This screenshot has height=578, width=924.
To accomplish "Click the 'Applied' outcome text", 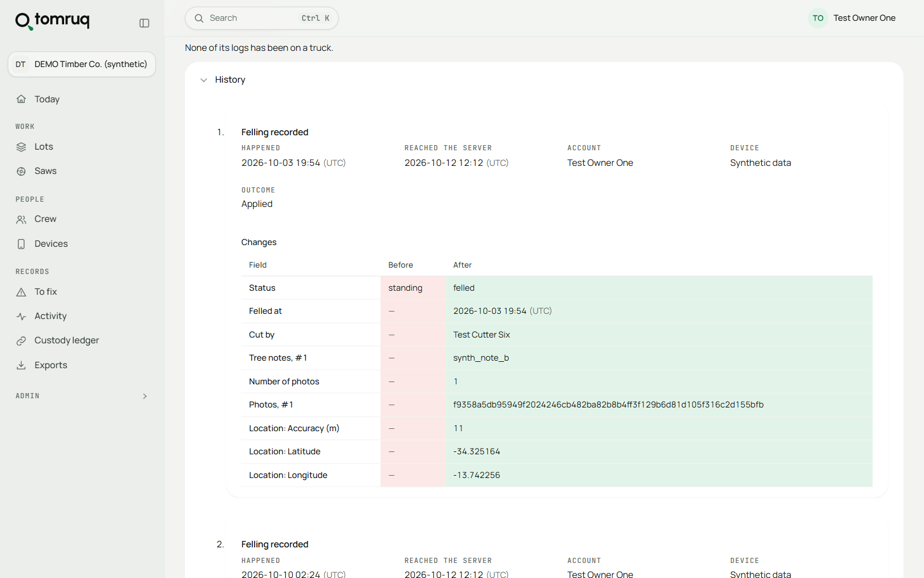I will click(x=257, y=204).
